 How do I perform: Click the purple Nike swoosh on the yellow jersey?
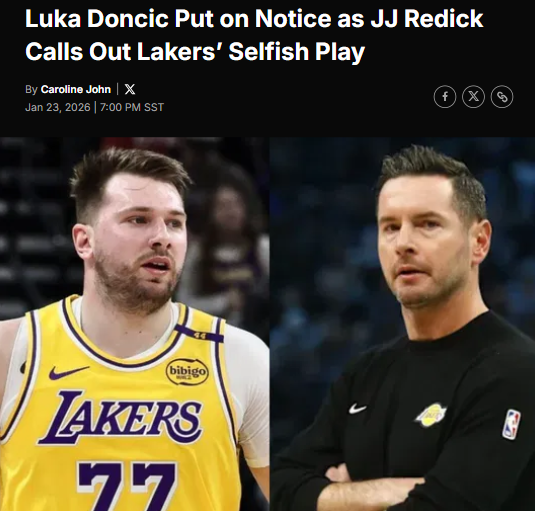point(68,373)
